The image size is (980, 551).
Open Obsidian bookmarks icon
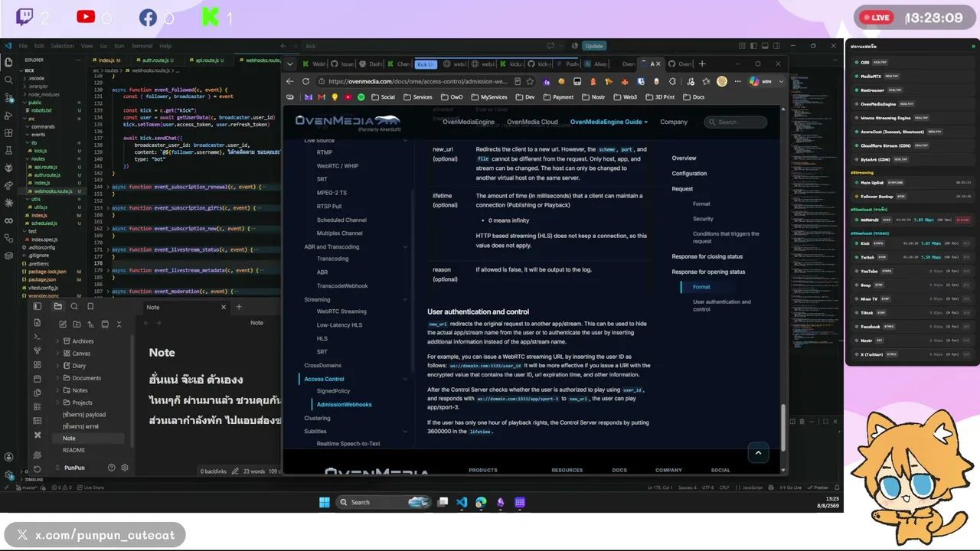pyautogui.click(x=90, y=306)
